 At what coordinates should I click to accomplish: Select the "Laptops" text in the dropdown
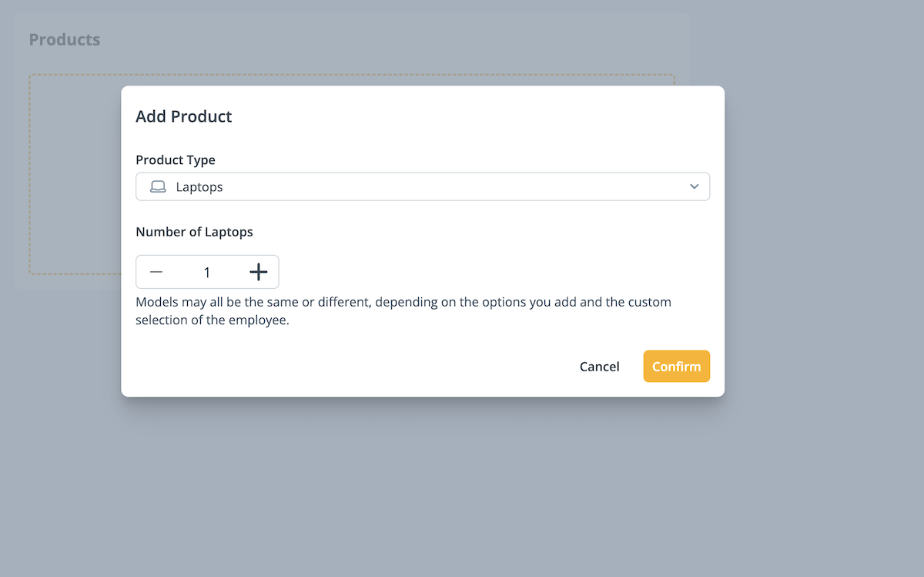click(199, 187)
